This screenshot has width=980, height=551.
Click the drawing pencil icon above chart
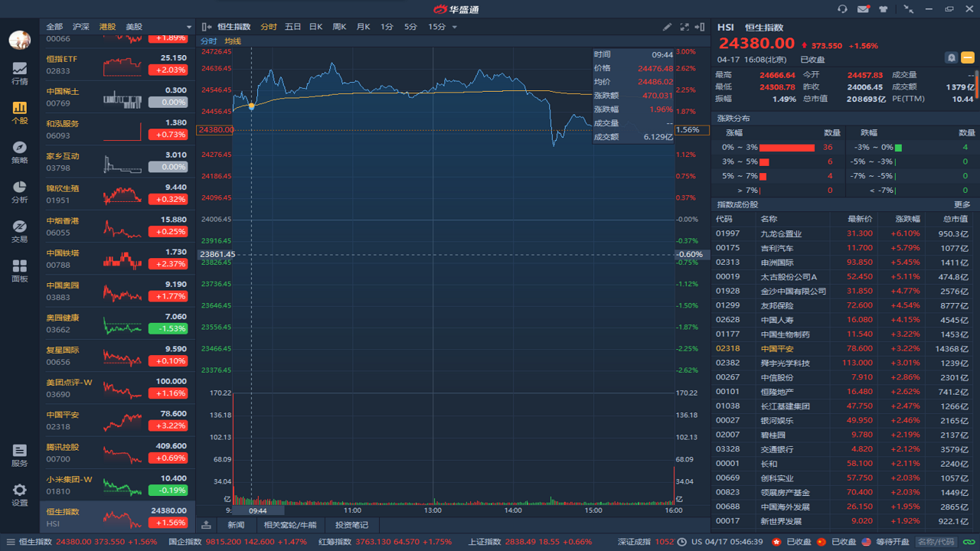667,25
